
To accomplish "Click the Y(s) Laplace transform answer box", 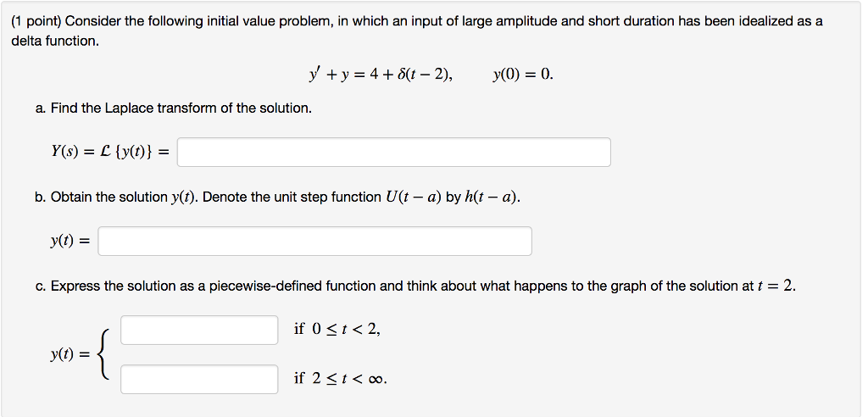I will (393, 153).
